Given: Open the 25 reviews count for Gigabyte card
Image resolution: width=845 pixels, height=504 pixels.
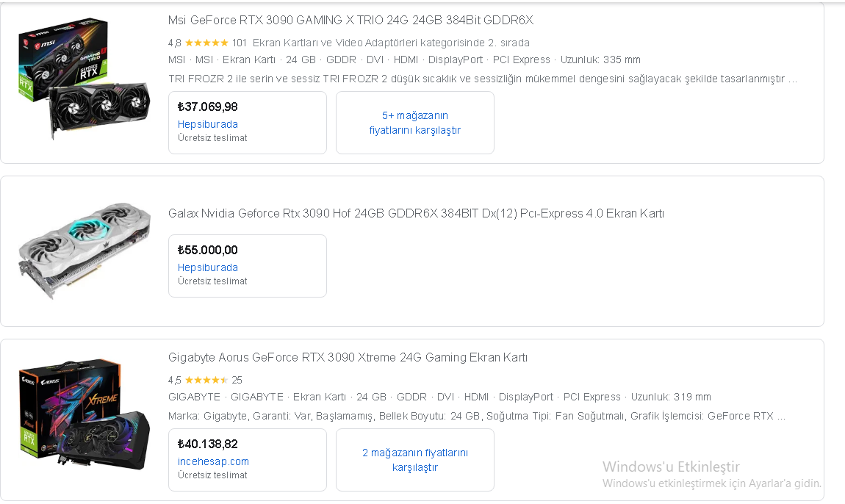Looking at the screenshot, I should pos(237,380).
